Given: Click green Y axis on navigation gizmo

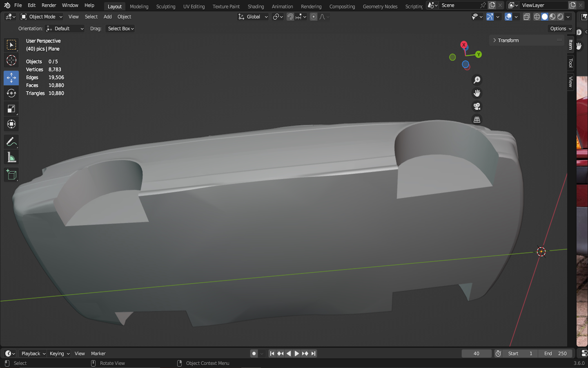Looking at the screenshot, I should [479, 54].
